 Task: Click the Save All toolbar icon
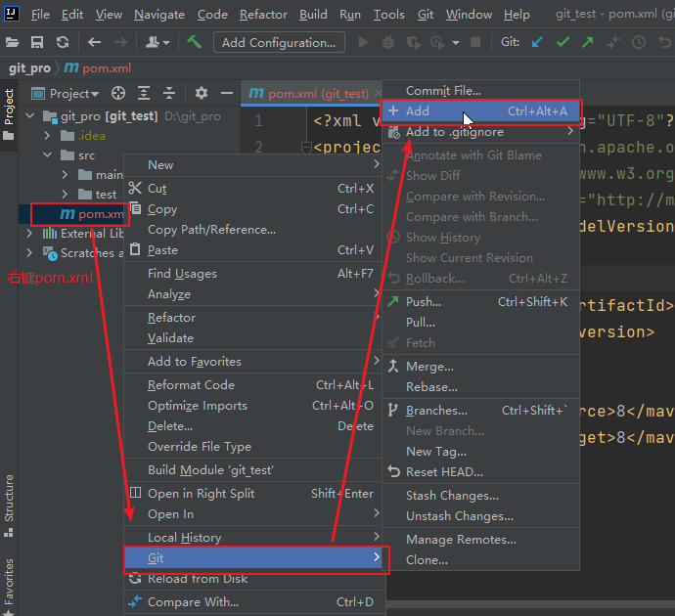[x=37, y=42]
